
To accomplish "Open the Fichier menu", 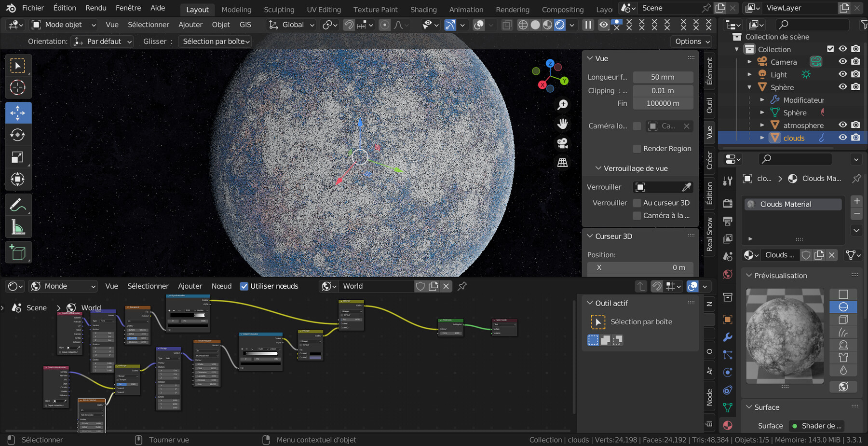I will coord(32,8).
